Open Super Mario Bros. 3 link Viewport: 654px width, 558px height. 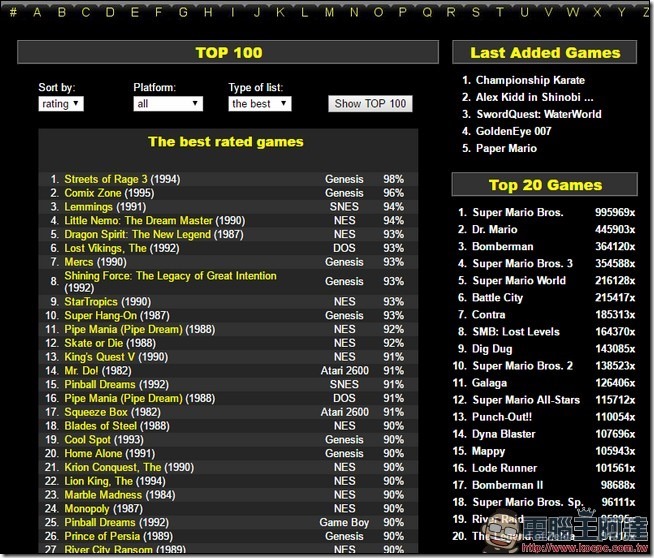522,263
